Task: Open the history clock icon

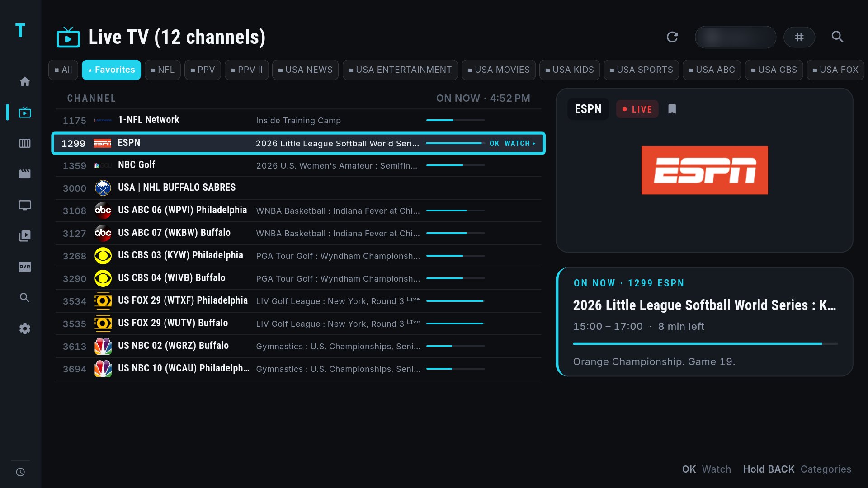Action: tap(20, 472)
